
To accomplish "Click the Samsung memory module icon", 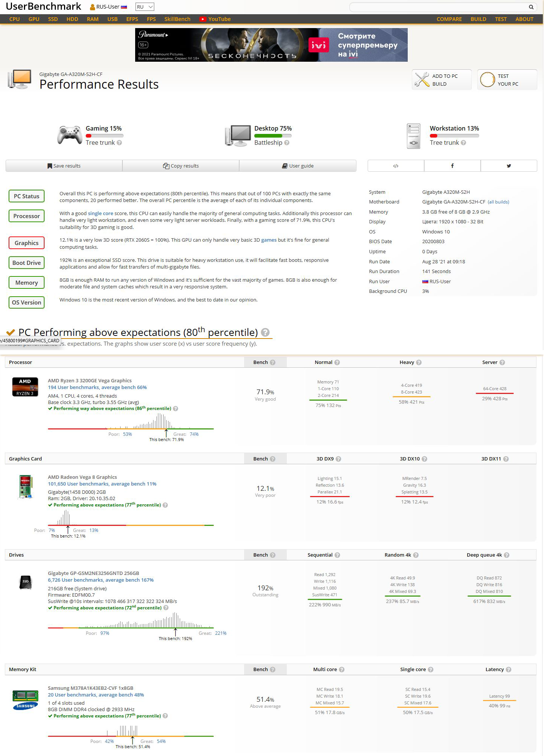I will [25, 700].
